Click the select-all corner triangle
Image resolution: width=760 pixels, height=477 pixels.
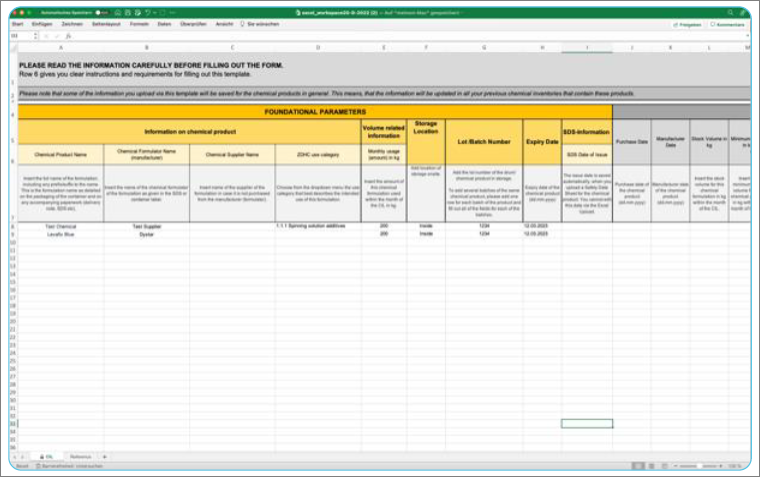(x=14, y=48)
